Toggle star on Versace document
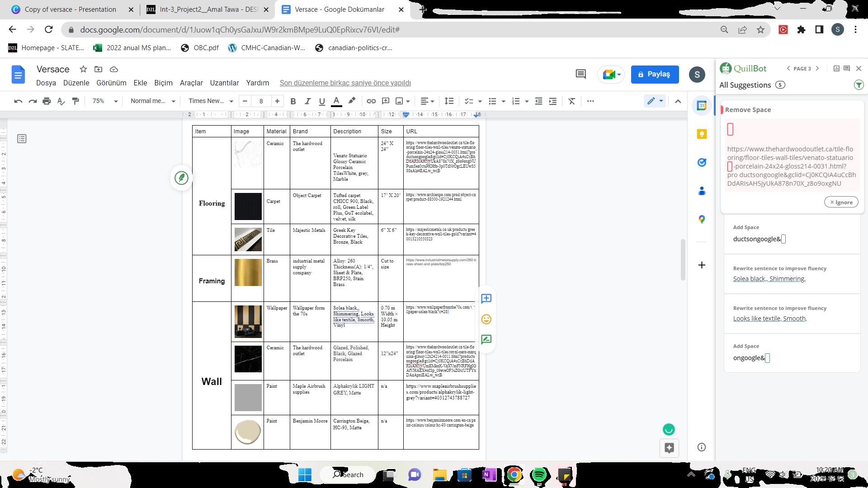 coord(83,69)
